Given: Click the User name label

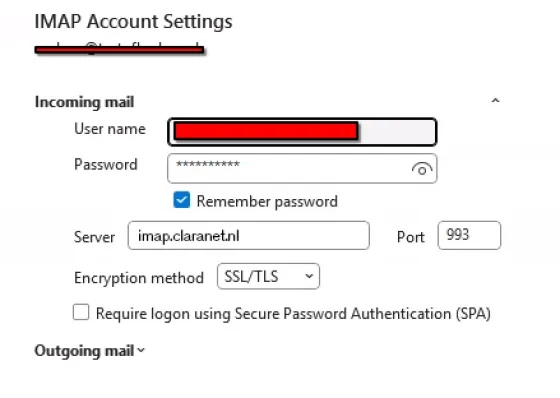Looking at the screenshot, I should click(110, 129).
